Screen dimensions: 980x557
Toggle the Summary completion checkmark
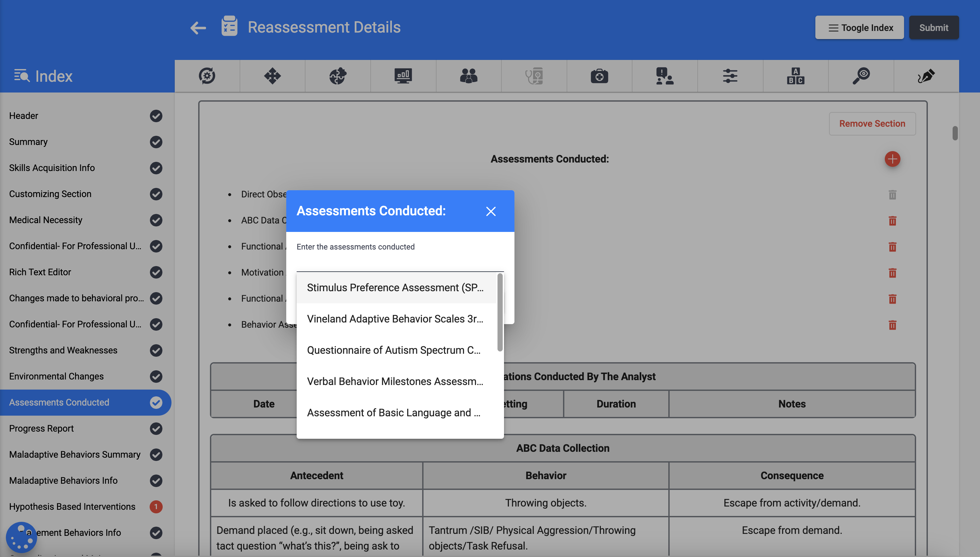click(156, 142)
